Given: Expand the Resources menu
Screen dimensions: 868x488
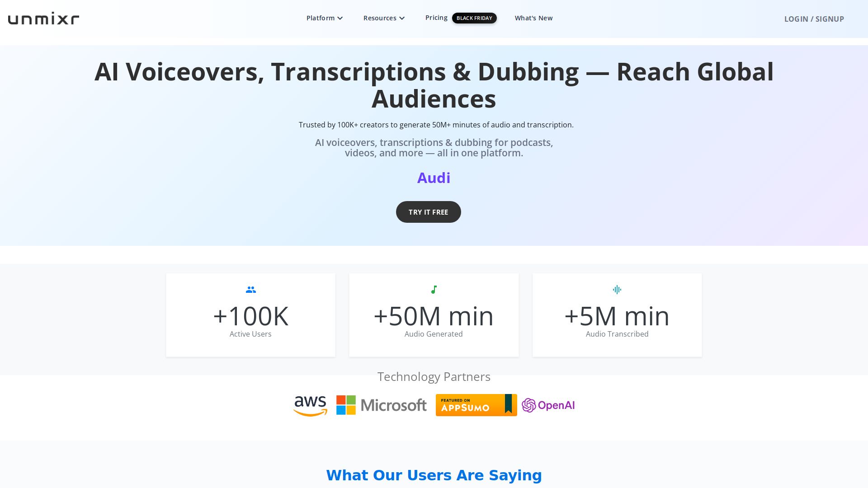Looking at the screenshot, I should click(380, 18).
